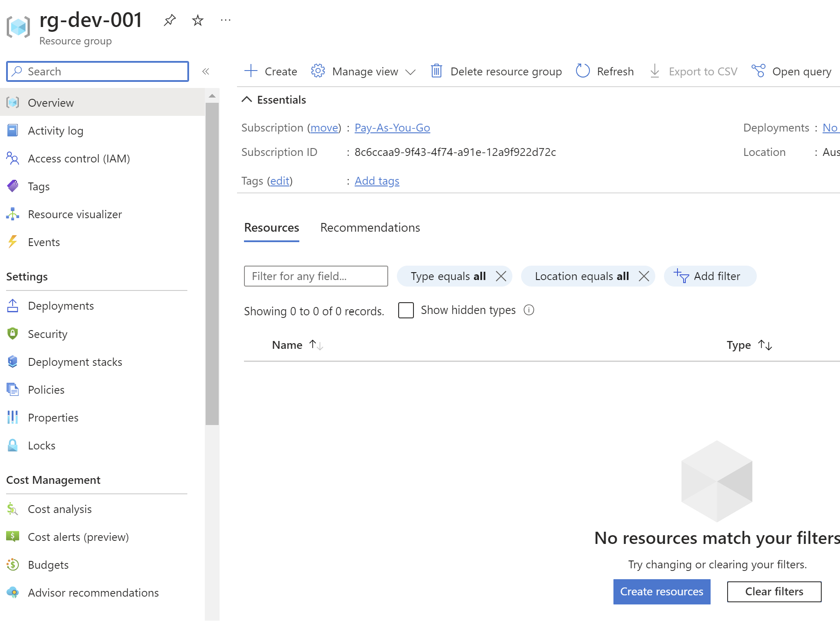This screenshot has width=840, height=621.
Task: Enable Show hidden types checkbox
Action: pyautogui.click(x=406, y=310)
